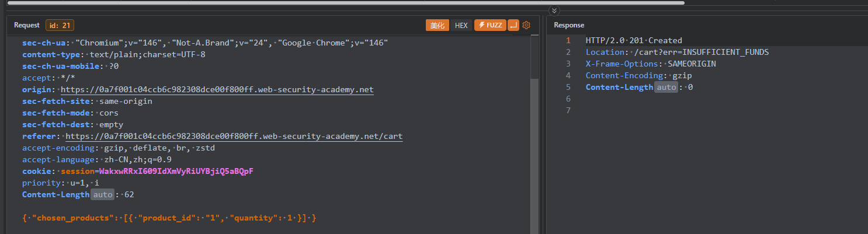Click the id: 21 tag
Viewport: 868px width, 234px height.
click(x=60, y=25)
